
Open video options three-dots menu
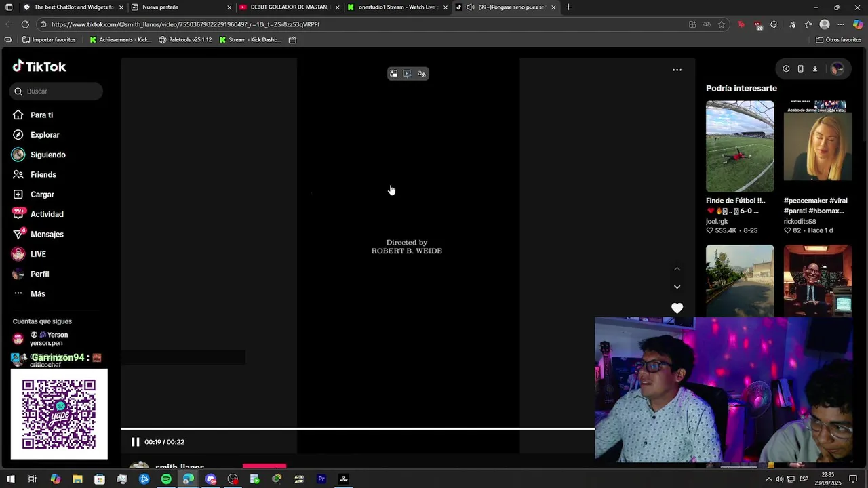tap(677, 70)
